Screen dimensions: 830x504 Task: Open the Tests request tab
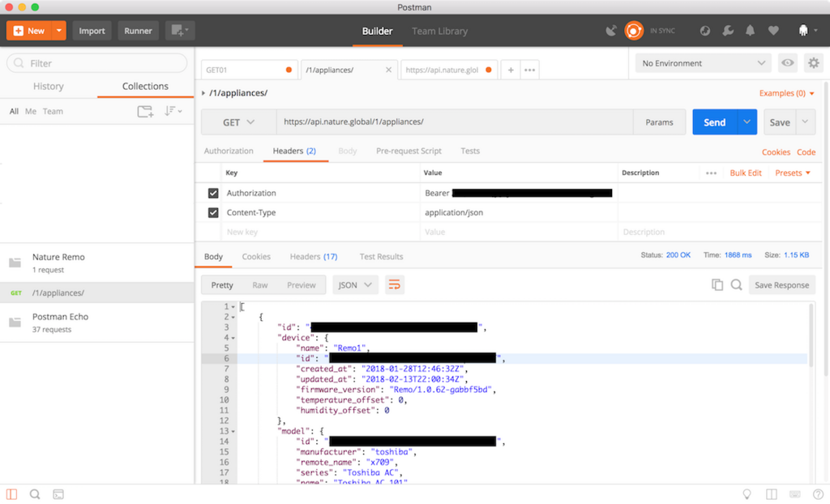click(x=470, y=151)
